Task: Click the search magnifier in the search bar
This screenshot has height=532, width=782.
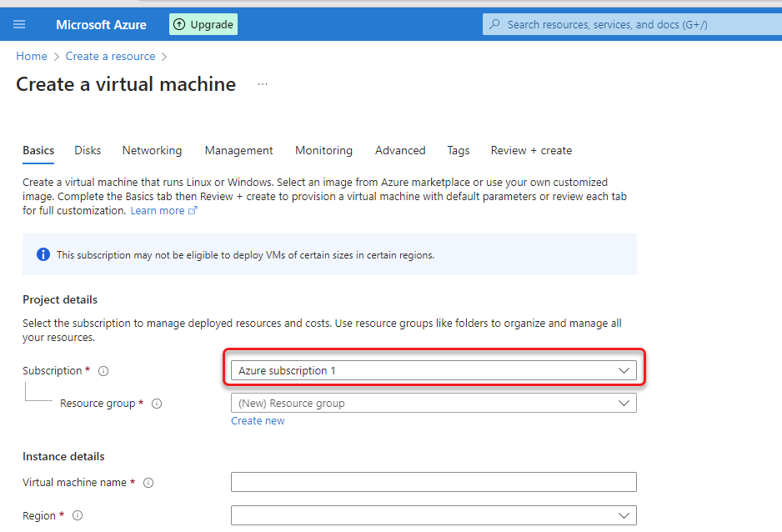Action: (494, 23)
